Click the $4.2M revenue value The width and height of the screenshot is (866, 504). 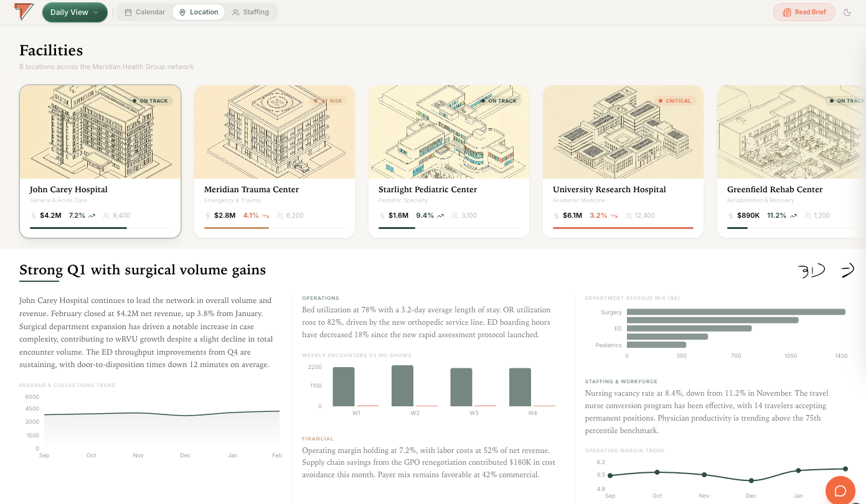[50, 216]
